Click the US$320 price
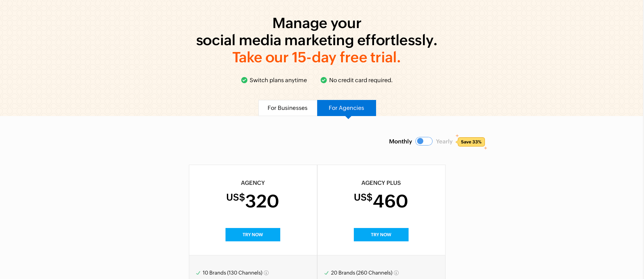 tap(253, 201)
